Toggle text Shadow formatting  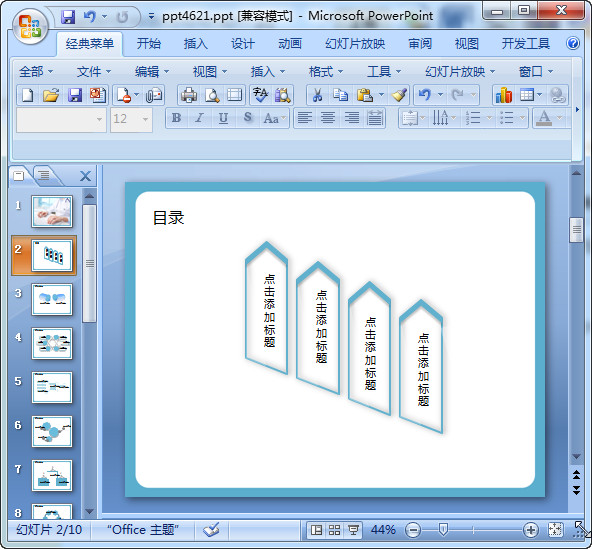point(248,118)
